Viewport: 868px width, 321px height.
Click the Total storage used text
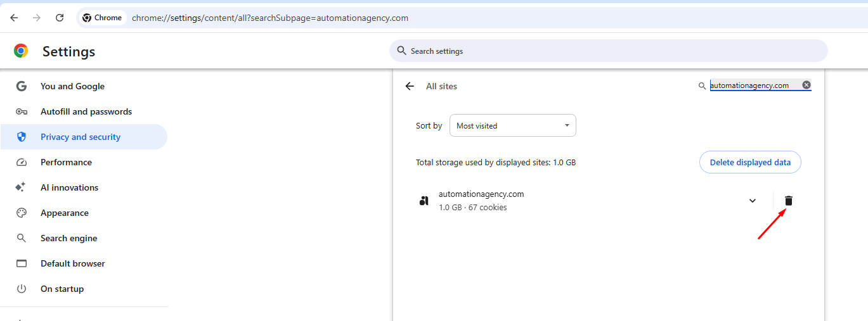pyautogui.click(x=496, y=162)
